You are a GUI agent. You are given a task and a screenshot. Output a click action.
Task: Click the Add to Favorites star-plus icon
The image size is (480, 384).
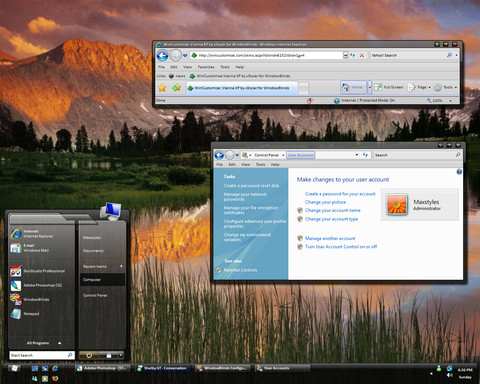click(x=176, y=88)
